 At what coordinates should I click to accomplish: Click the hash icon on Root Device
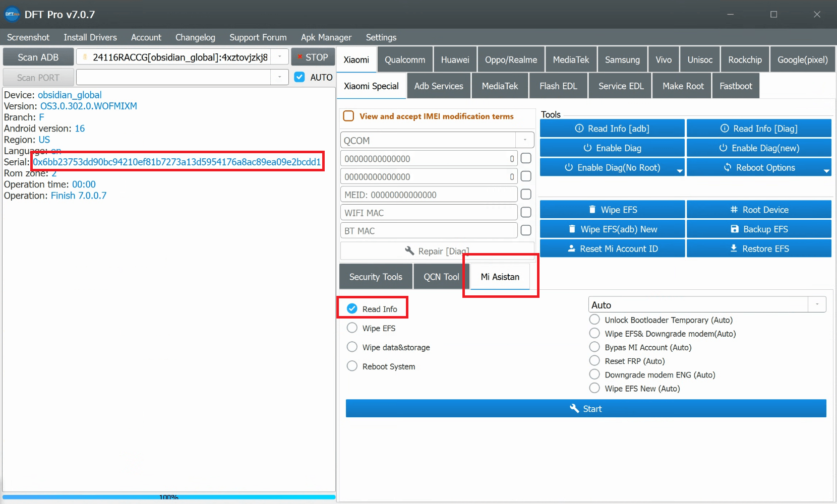[x=734, y=209]
